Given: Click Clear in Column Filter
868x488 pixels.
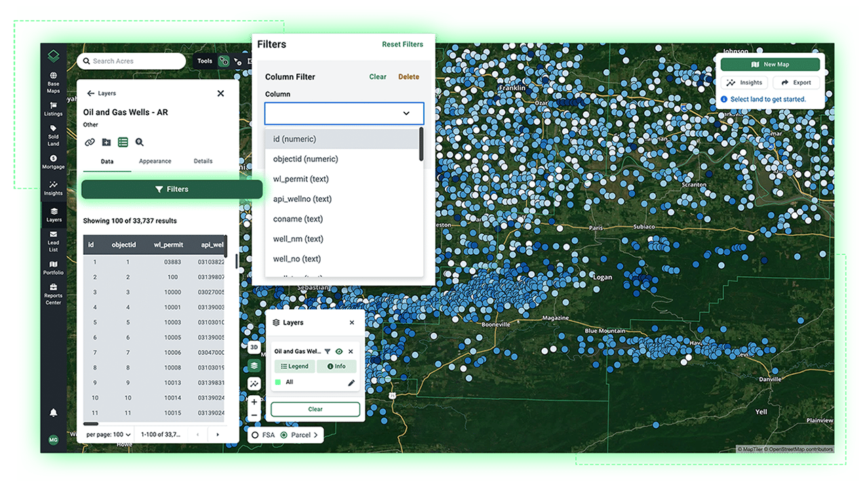Looking at the screenshot, I should click(378, 77).
